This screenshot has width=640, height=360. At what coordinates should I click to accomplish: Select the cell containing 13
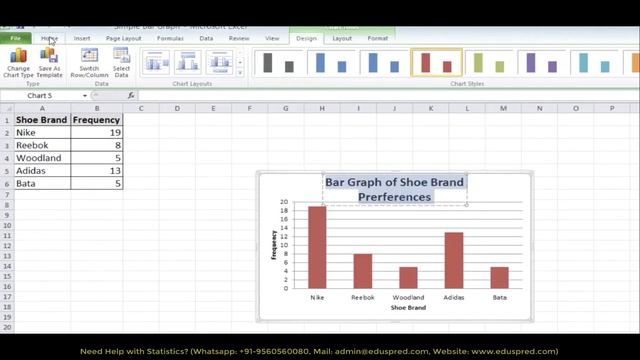click(x=97, y=171)
